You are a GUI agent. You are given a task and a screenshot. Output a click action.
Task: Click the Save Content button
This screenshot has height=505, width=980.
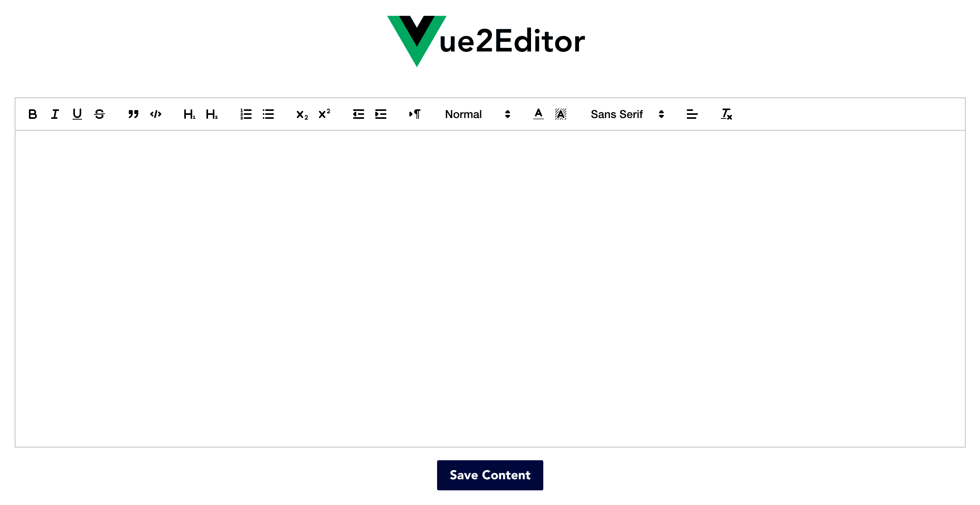(x=490, y=475)
